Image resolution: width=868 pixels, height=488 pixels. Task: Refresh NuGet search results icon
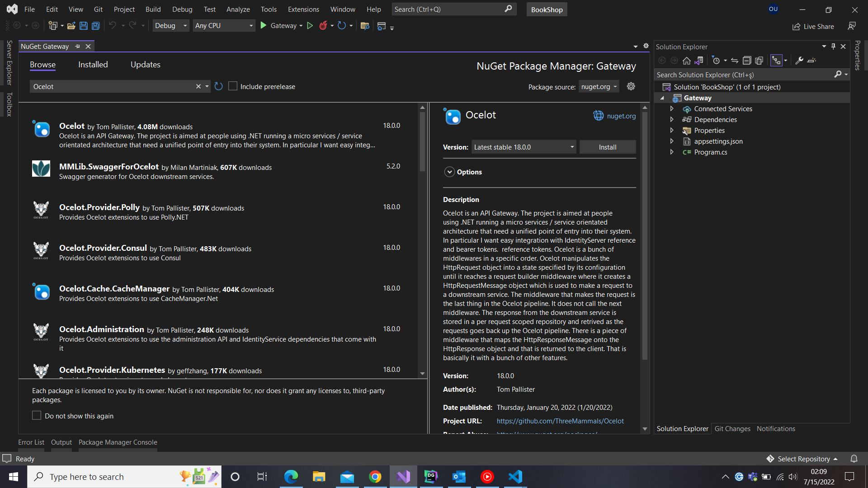tap(219, 86)
